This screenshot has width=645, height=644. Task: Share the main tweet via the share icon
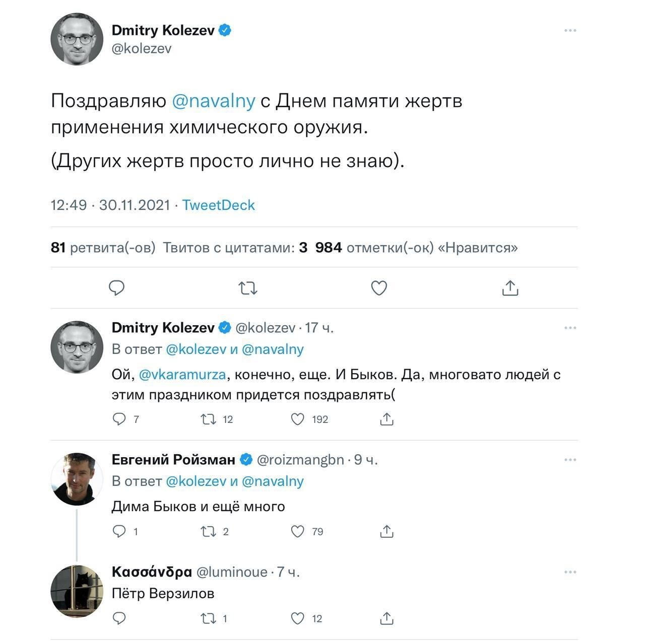(x=510, y=288)
